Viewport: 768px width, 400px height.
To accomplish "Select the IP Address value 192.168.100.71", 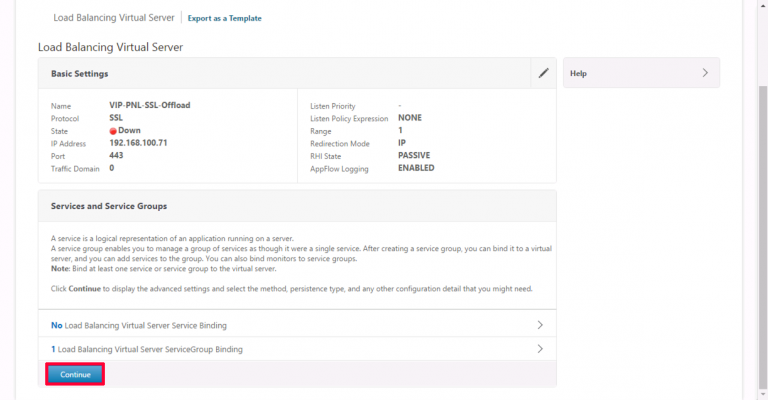I will click(x=138, y=143).
